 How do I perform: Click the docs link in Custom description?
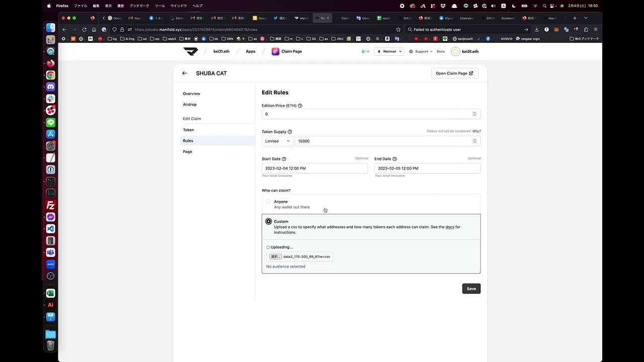click(x=450, y=227)
